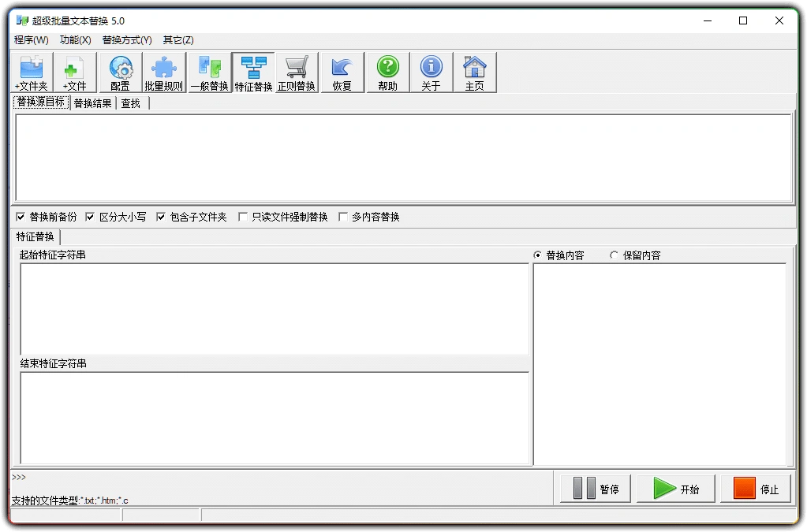Open 帮助 help from the toolbar
Image resolution: width=807 pixels, height=532 pixels.
coord(387,72)
